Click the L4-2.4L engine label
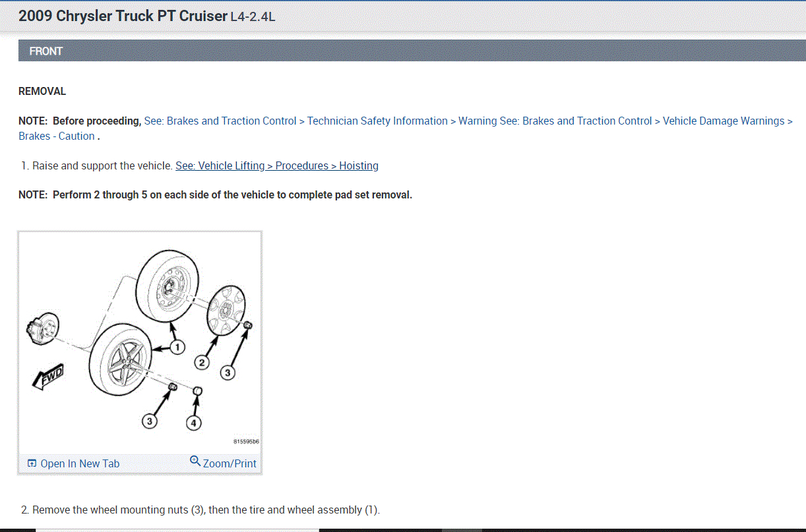The width and height of the screenshot is (806, 532). 252,17
